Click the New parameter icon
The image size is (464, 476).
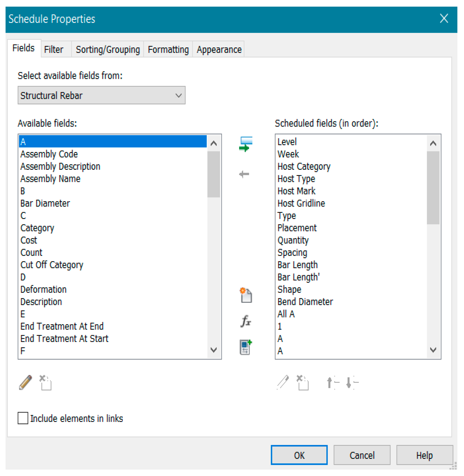[x=246, y=295]
